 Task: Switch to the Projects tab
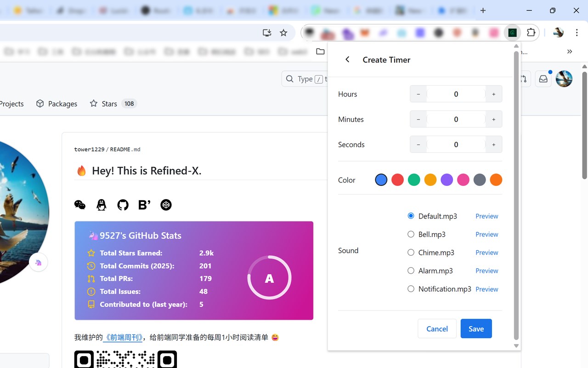tap(11, 104)
